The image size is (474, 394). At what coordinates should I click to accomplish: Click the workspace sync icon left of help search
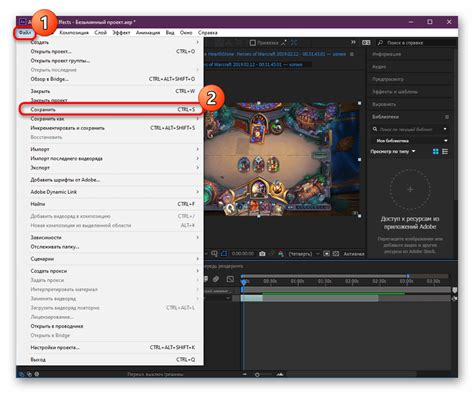point(366,43)
